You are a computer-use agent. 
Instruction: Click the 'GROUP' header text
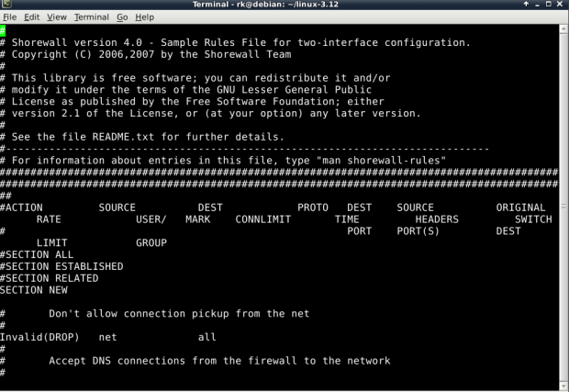[151, 243]
